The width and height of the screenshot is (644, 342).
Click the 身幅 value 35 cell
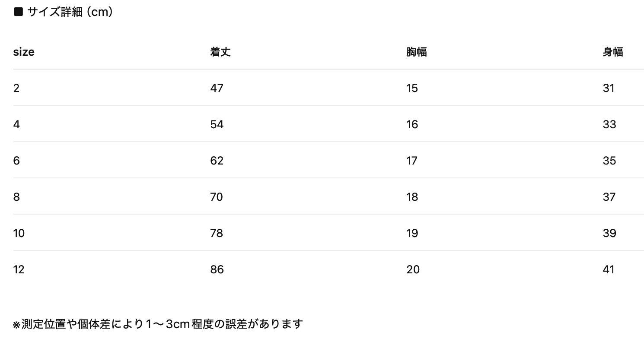tap(609, 161)
